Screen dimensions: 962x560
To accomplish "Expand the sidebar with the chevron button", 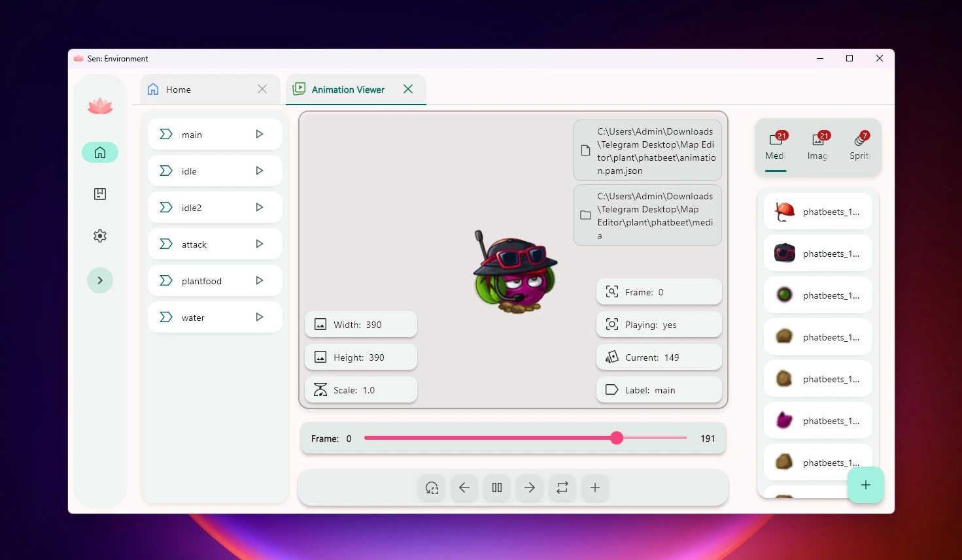I will pyautogui.click(x=100, y=280).
